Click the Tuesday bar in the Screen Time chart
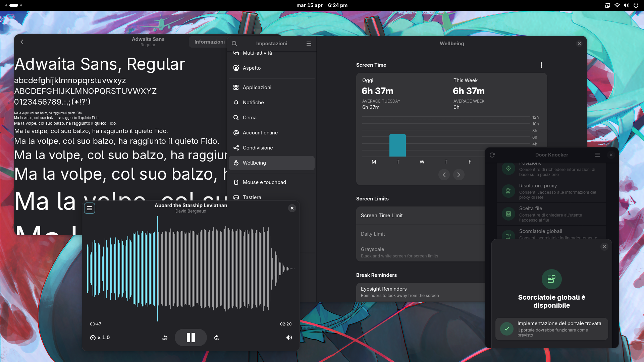644x362 pixels. click(397, 145)
